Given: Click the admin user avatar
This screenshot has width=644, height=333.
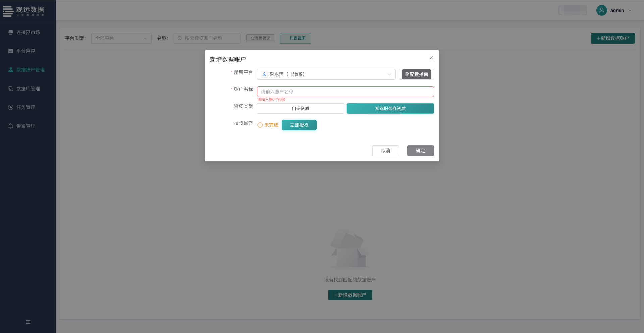Looking at the screenshot, I should click(601, 10).
